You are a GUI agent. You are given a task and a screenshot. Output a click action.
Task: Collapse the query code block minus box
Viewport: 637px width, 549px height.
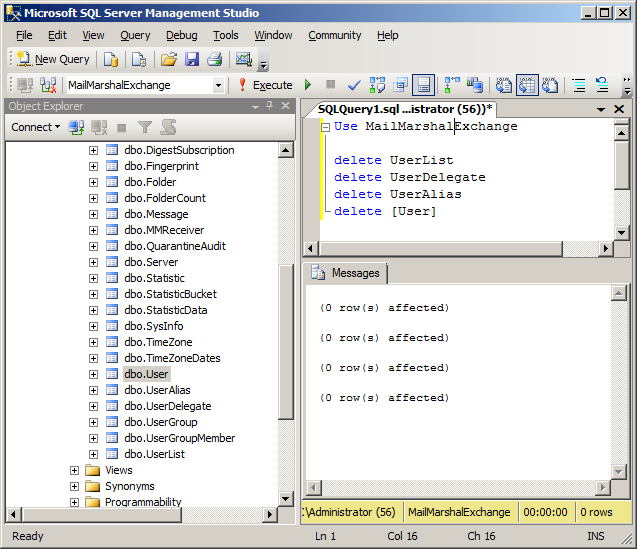point(326,127)
